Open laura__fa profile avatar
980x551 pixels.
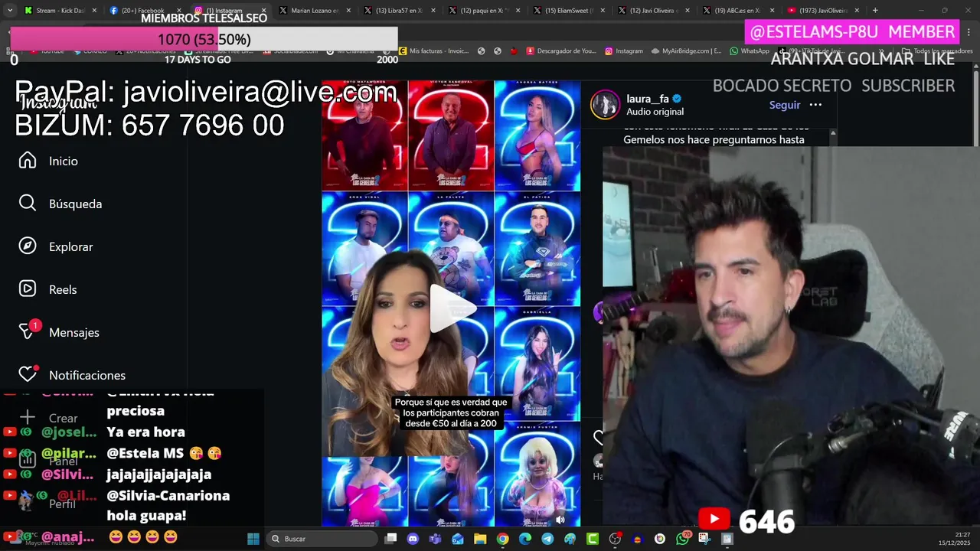point(605,105)
